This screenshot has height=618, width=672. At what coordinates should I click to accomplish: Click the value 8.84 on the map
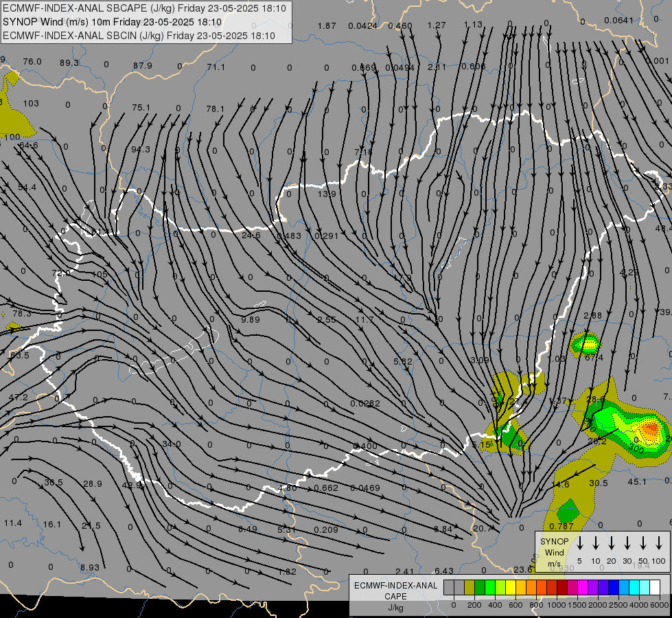click(x=443, y=529)
